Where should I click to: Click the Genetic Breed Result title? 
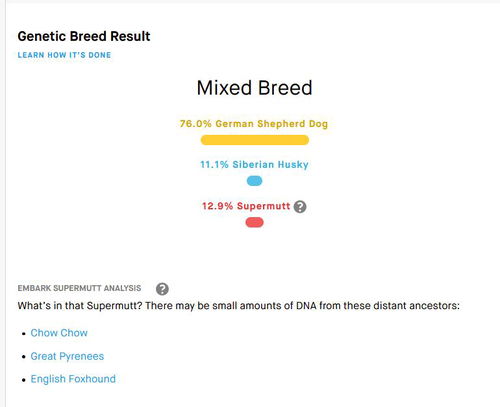84,36
